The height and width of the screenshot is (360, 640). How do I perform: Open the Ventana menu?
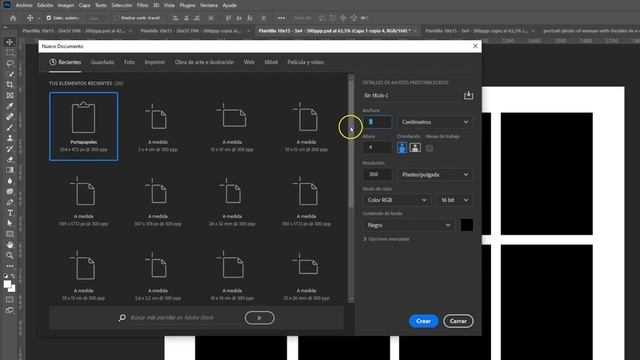point(209,5)
